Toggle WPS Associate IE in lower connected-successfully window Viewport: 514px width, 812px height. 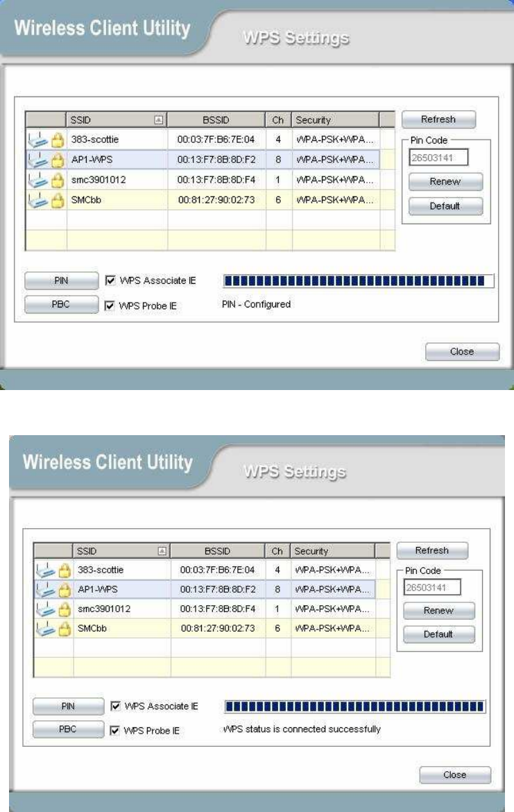click(115, 706)
